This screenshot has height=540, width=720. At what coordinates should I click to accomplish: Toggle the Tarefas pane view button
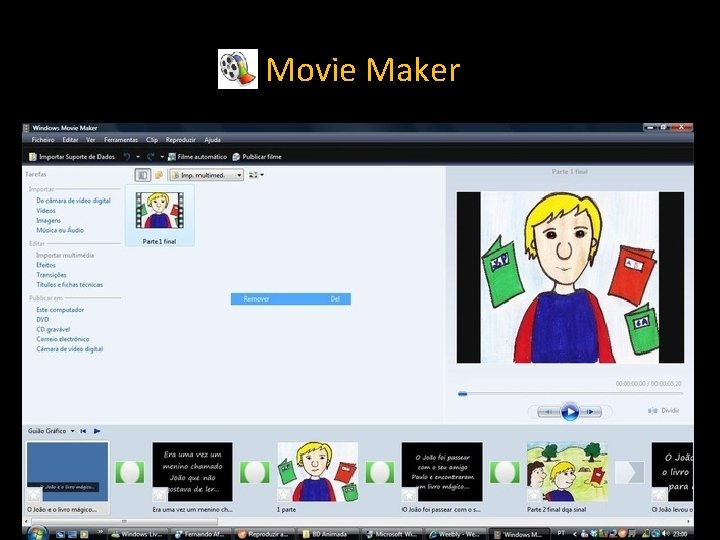pos(143,175)
